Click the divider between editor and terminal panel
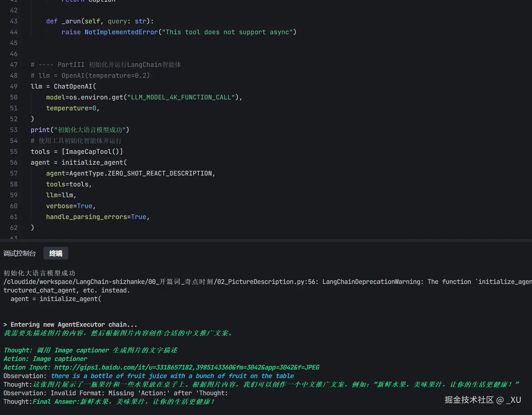Viewport: 532px width, 415px height. pos(266,240)
